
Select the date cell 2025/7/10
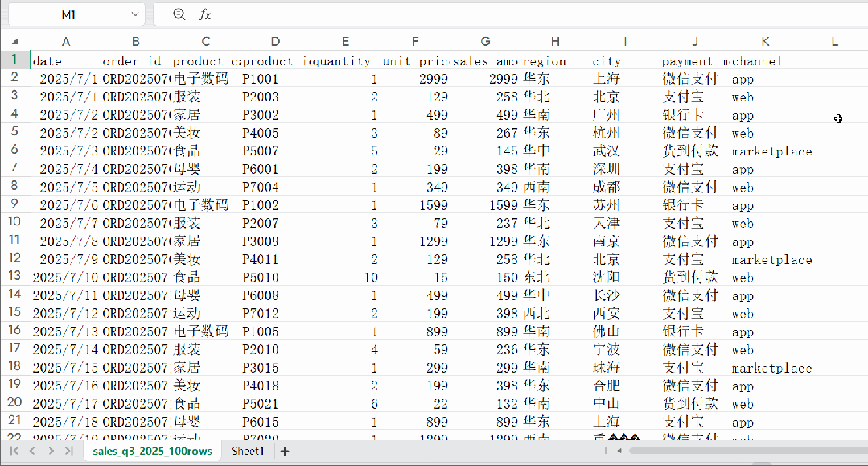click(x=66, y=277)
